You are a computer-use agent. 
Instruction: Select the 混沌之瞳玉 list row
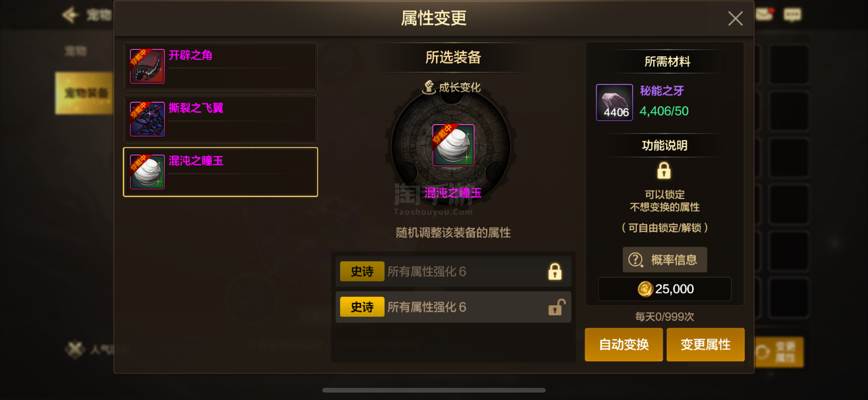(x=220, y=172)
